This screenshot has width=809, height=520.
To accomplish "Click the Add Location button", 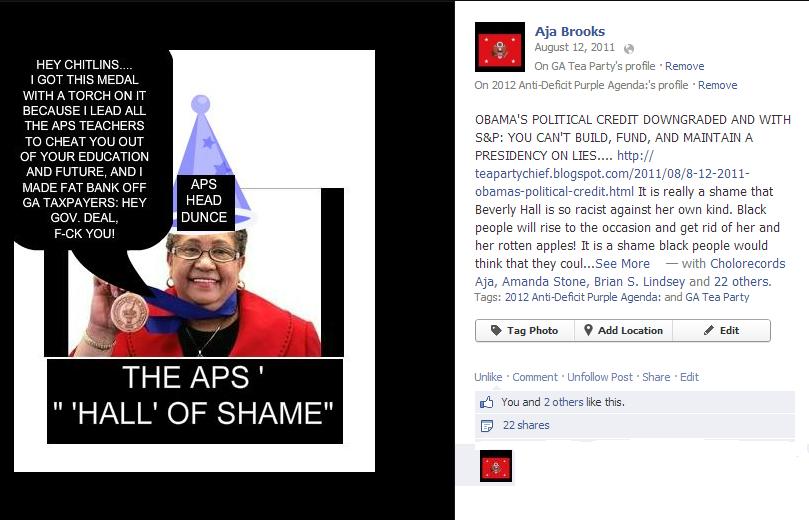I will click(623, 330).
